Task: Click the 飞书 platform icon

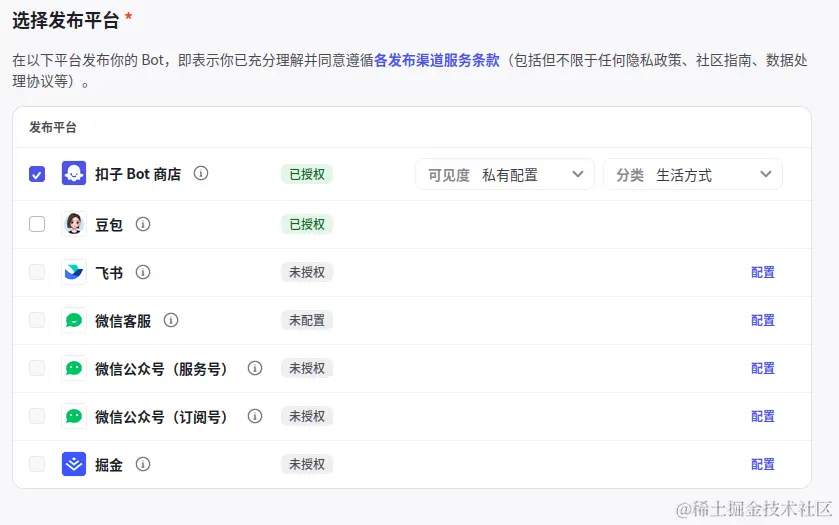Action: (x=74, y=272)
